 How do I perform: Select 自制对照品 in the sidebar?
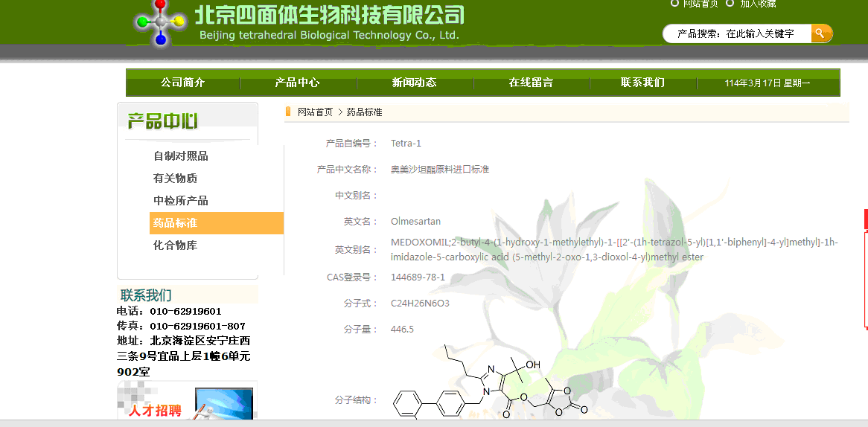[x=181, y=156]
